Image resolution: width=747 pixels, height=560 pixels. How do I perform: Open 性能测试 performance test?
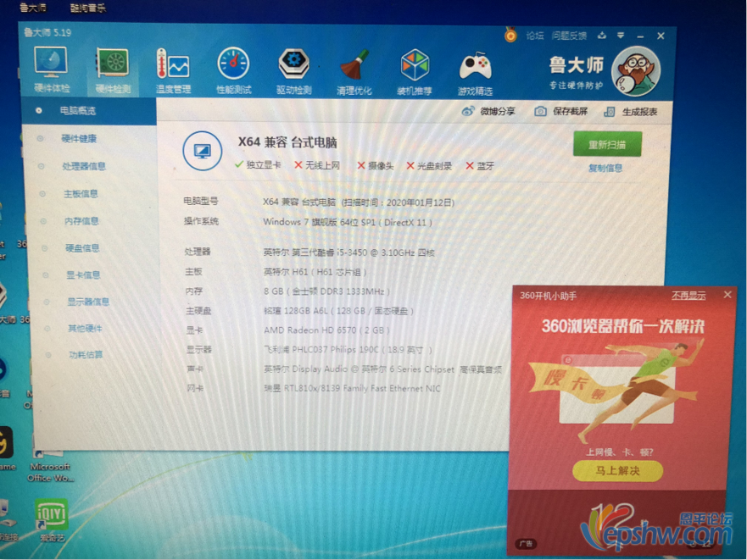[233, 71]
